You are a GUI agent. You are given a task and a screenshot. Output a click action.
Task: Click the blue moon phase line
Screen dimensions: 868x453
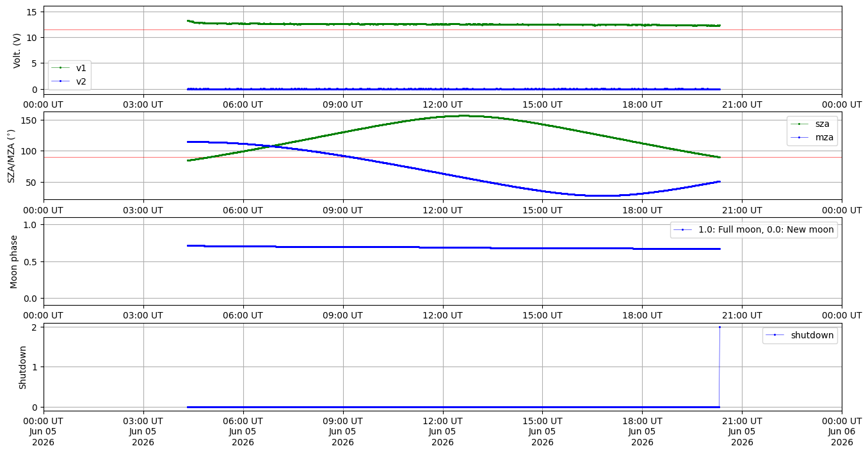pos(453,247)
